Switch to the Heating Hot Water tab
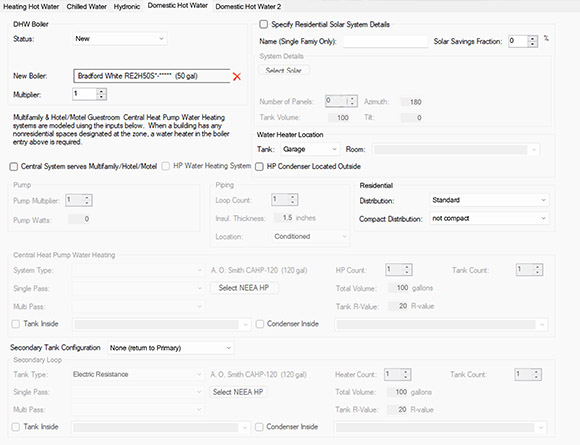This screenshot has width=580, height=445. point(31,7)
